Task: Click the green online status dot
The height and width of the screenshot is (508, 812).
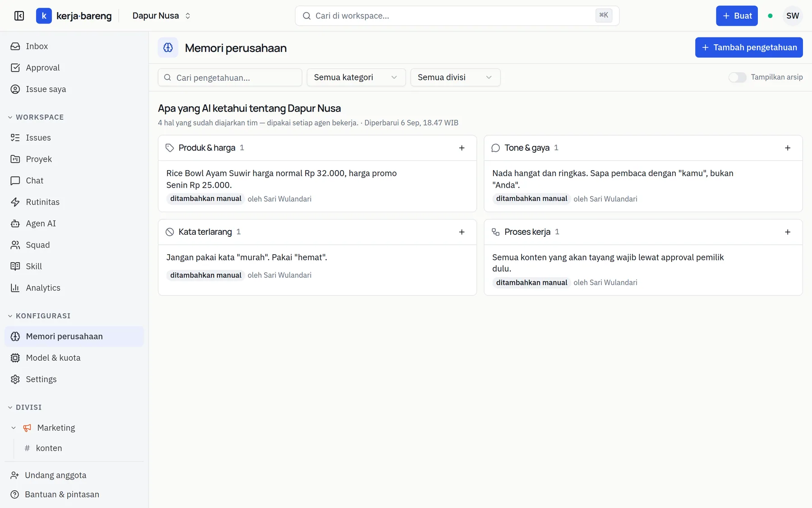Action: pyautogui.click(x=770, y=16)
